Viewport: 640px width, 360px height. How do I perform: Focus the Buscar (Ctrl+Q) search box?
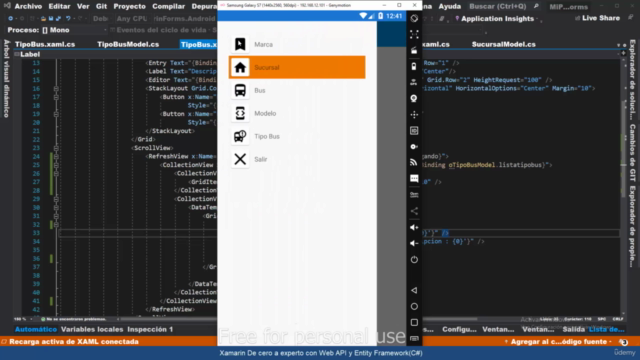click(503, 6)
